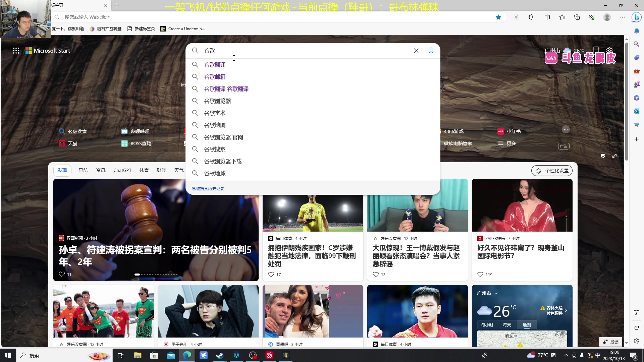
Task: Click the browser address bar
Action: pos(275,17)
